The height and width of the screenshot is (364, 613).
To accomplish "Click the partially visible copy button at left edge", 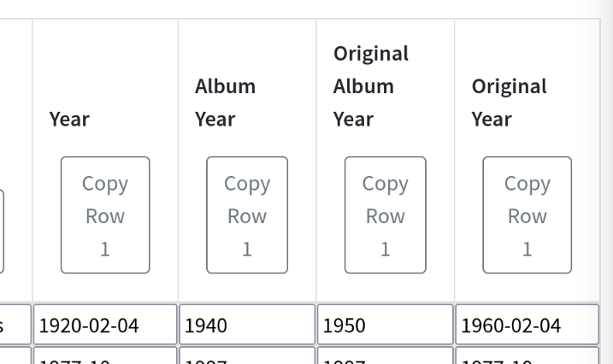I will [x=2, y=232].
